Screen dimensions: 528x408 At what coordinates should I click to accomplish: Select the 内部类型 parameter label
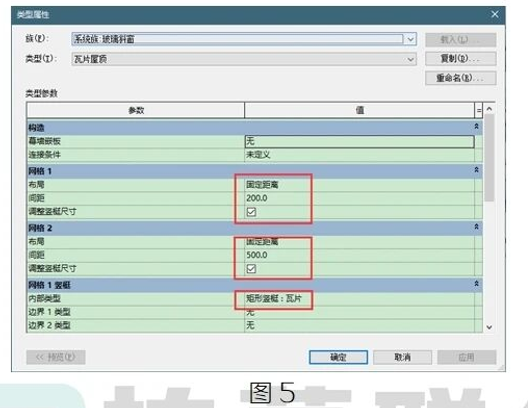point(44,299)
